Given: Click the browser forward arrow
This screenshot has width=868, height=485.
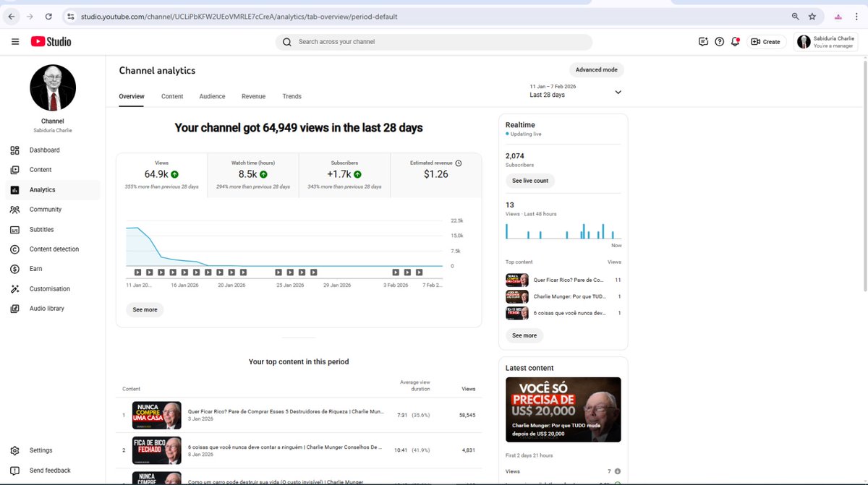Looking at the screenshot, I should (30, 16).
